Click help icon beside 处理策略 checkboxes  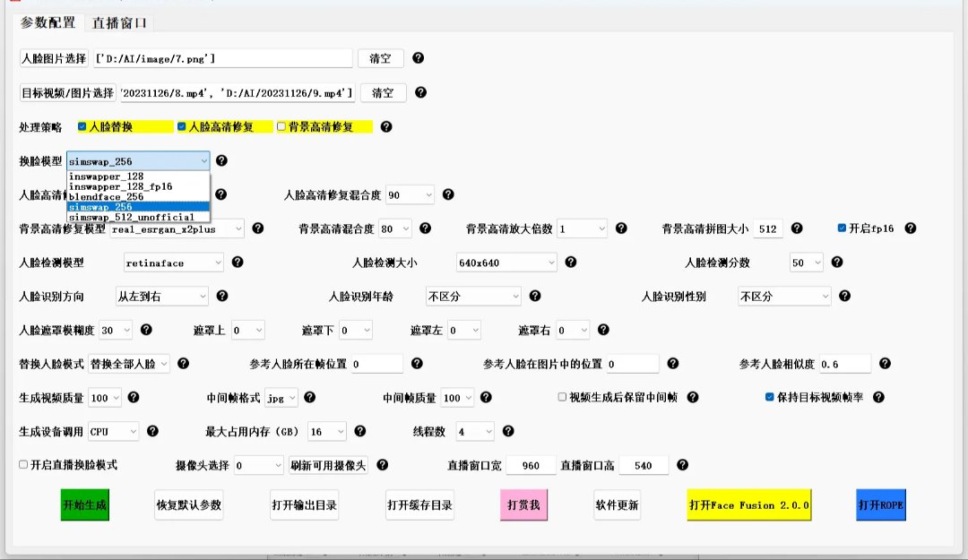[386, 126]
